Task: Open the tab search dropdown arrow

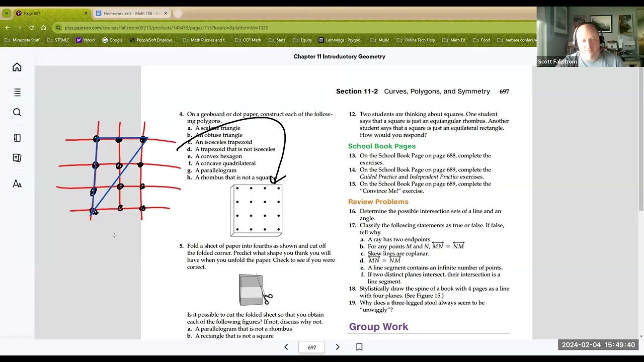Action: (x=6, y=14)
